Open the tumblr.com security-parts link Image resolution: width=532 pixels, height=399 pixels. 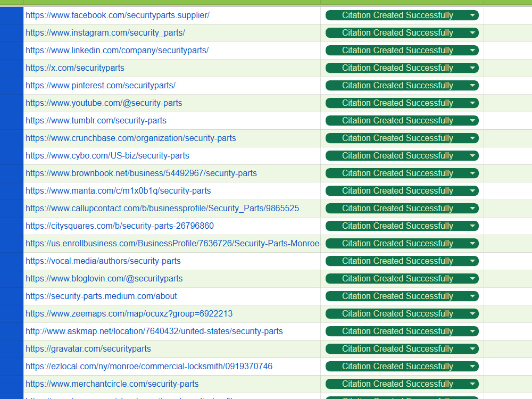click(x=96, y=121)
